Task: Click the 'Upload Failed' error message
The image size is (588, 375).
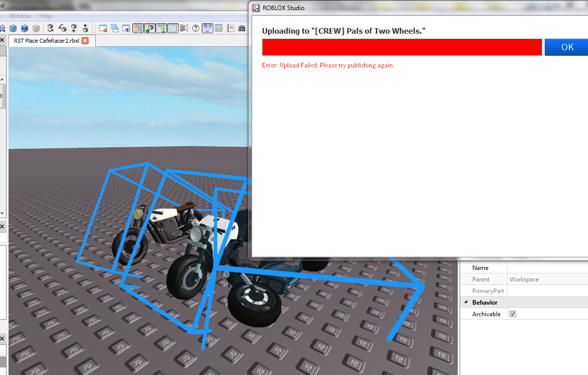Action: point(328,65)
